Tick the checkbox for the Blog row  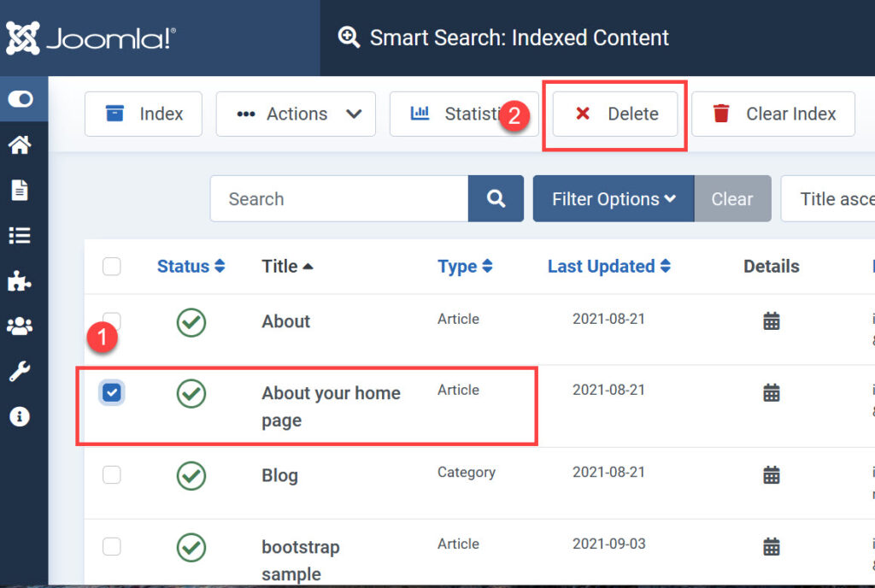(x=112, y=475)
